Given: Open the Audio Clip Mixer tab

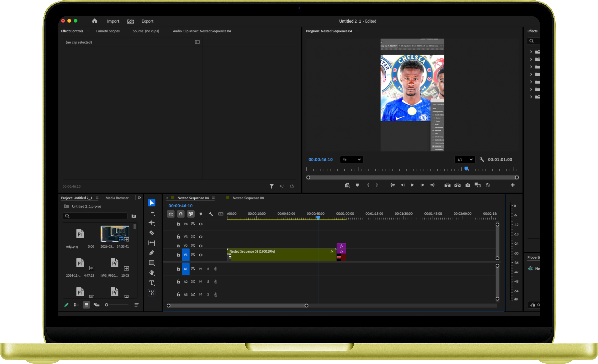Looking at the screenshot, I should (x=202, y=31).
